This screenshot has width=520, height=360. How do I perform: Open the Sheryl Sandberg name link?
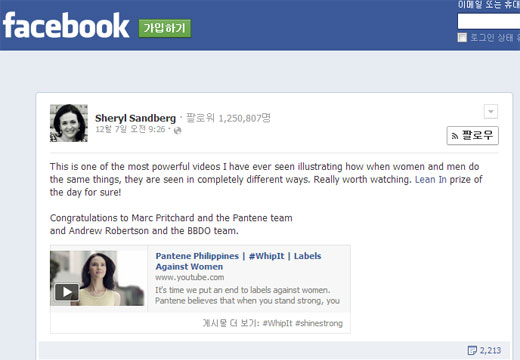click(x=135, y=118)
